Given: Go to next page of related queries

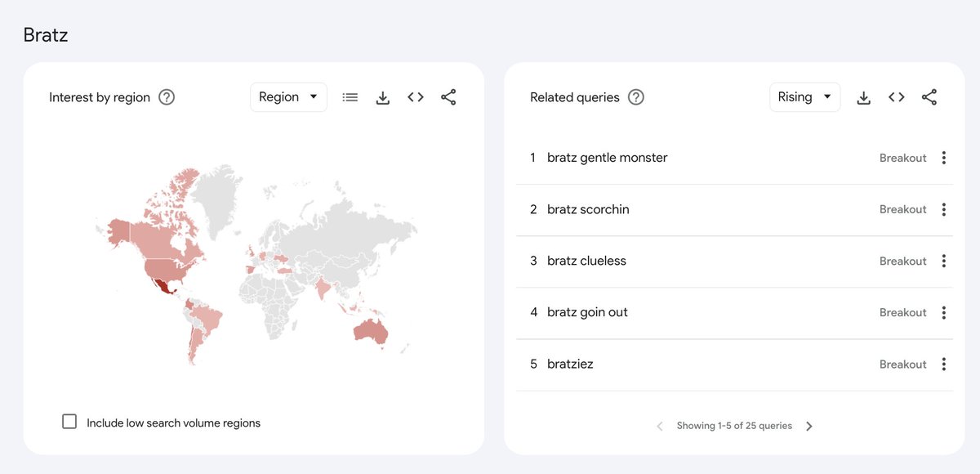Looking at the screenshot, I should (809, 426).
